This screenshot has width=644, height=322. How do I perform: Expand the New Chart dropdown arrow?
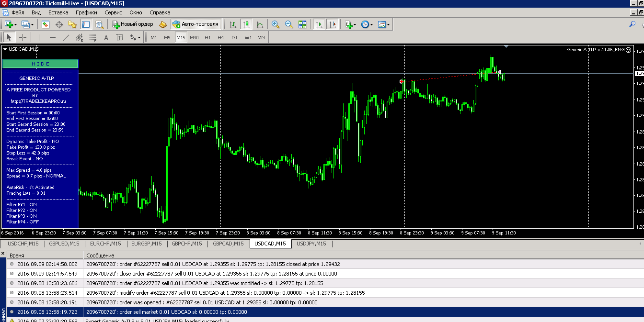tap(15, 24)
